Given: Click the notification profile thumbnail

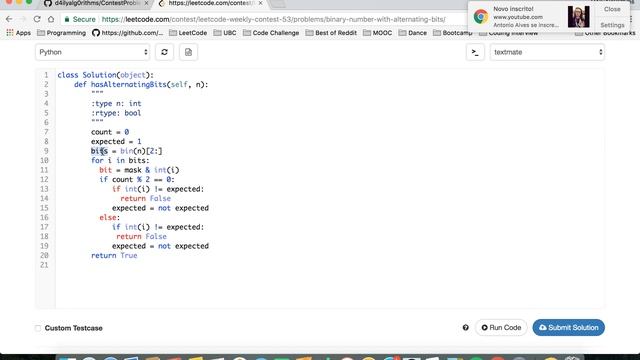Looking at the screenshot, I should (578, 17).
